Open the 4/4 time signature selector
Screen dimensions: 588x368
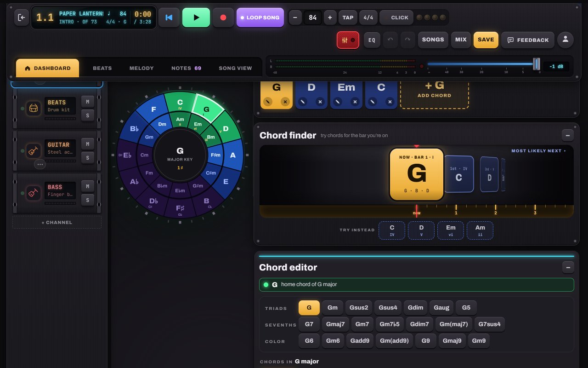(368, 17)
